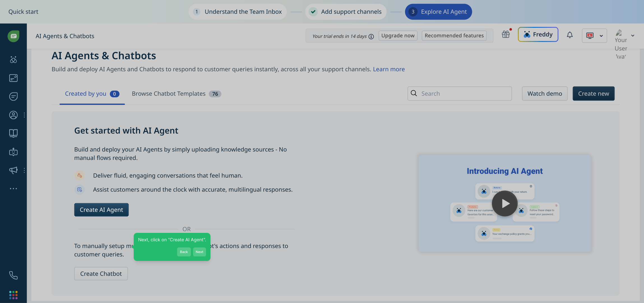This screenshot has width=644, height=303.
Task: Click the open book sidebar icon
Action: 13,133
